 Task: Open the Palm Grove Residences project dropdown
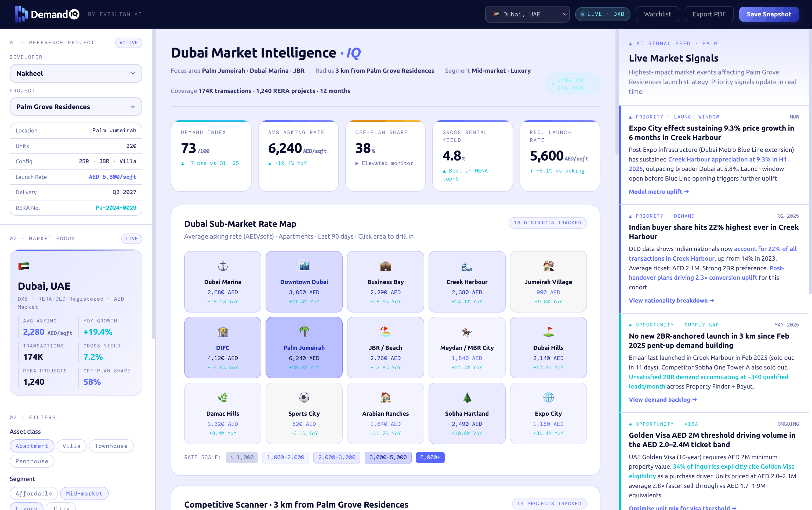(x=76, y=107)
